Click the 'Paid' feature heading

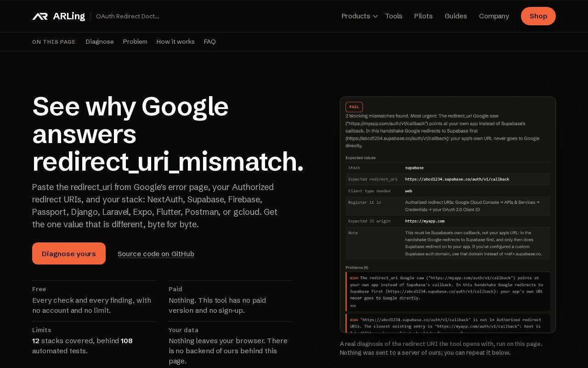point(175,289)
